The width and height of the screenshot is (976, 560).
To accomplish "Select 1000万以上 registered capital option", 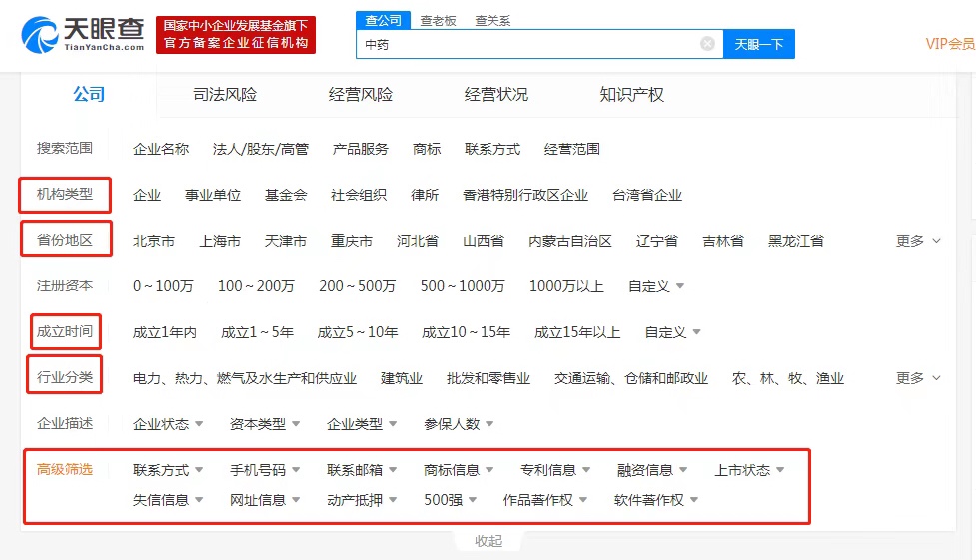I will 566,286.
